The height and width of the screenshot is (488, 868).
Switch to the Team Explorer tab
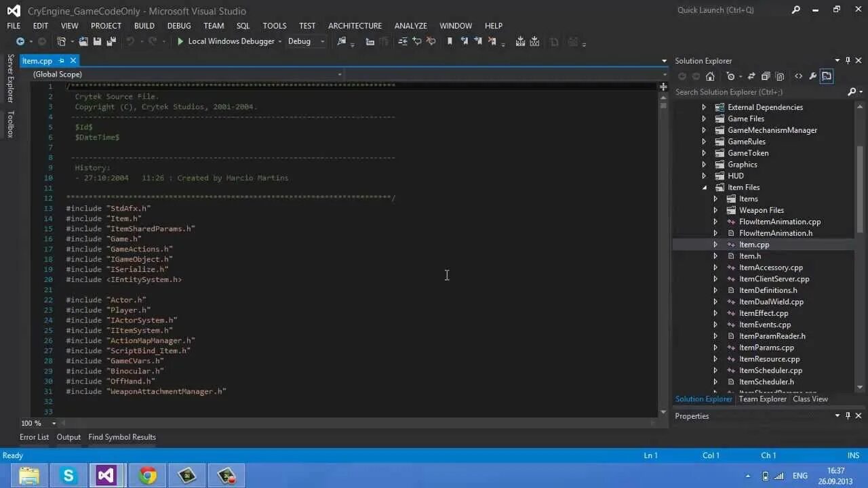pos(763,399)
